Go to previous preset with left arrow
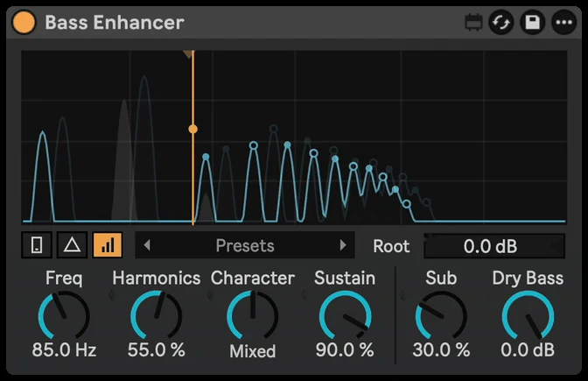588x381 pixels. pos(147,245)
